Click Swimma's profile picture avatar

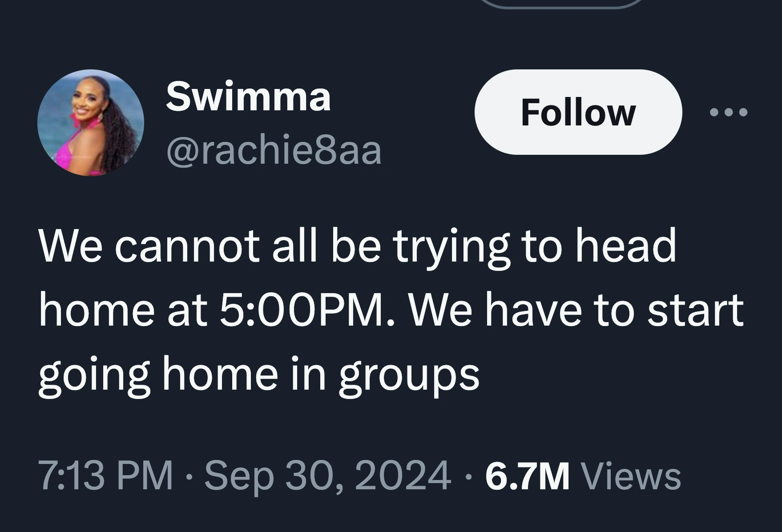(91, 122)
